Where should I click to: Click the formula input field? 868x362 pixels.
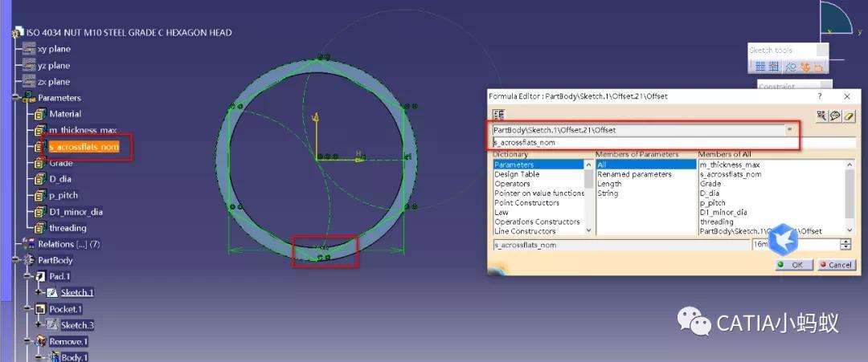click(674, 143)
